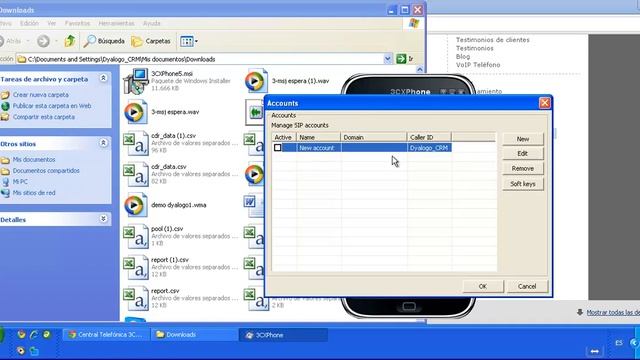Viewport: 640px width, 360px height.
Task: Open Soft keys settings
Action: [x=523, y=184]
